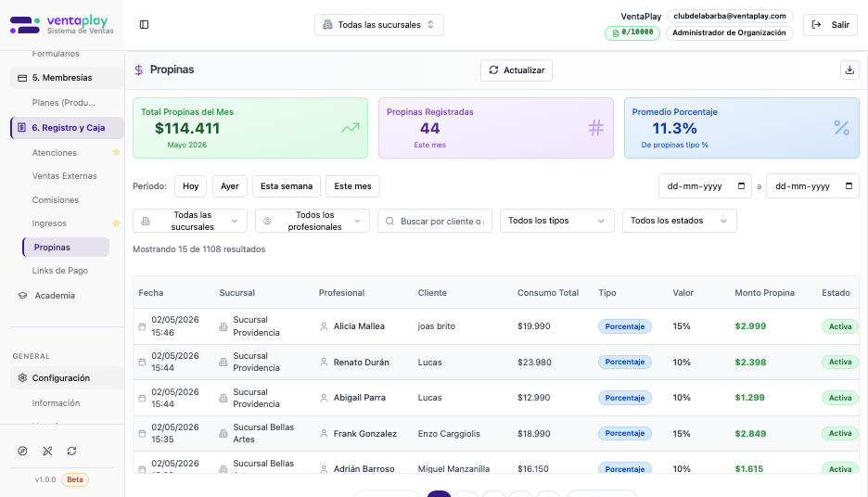The height and width of the screenshot is (497, 868).
Task: Click the end date dd-mm-yyyy field
Action: pos(812,186)
